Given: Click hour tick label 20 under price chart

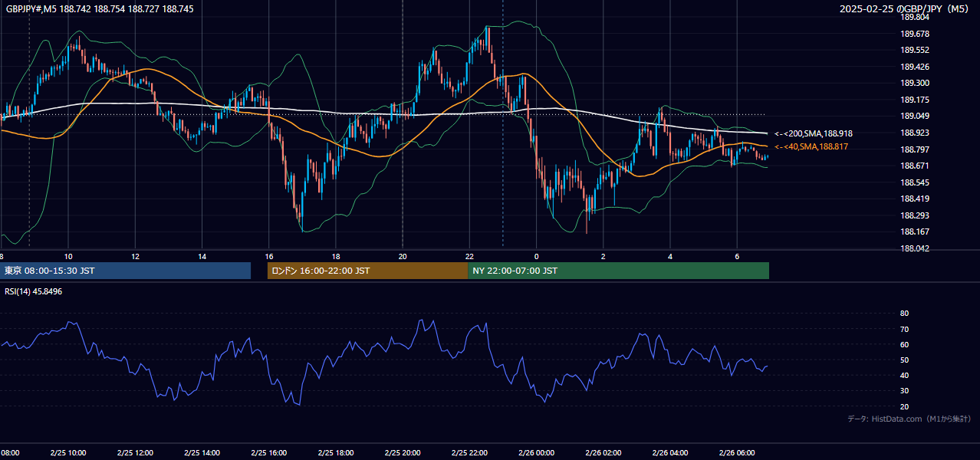Looking at the screenshot, I should pos(403,256).
